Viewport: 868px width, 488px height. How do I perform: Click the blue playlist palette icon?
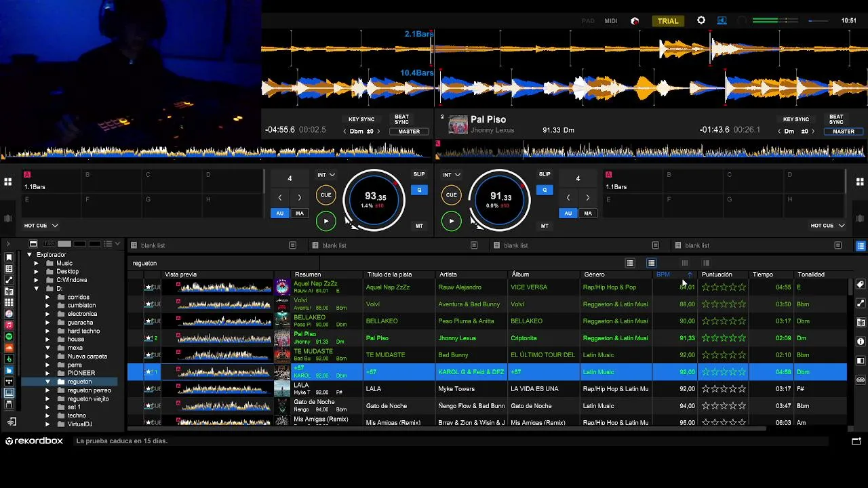[861, 245]
